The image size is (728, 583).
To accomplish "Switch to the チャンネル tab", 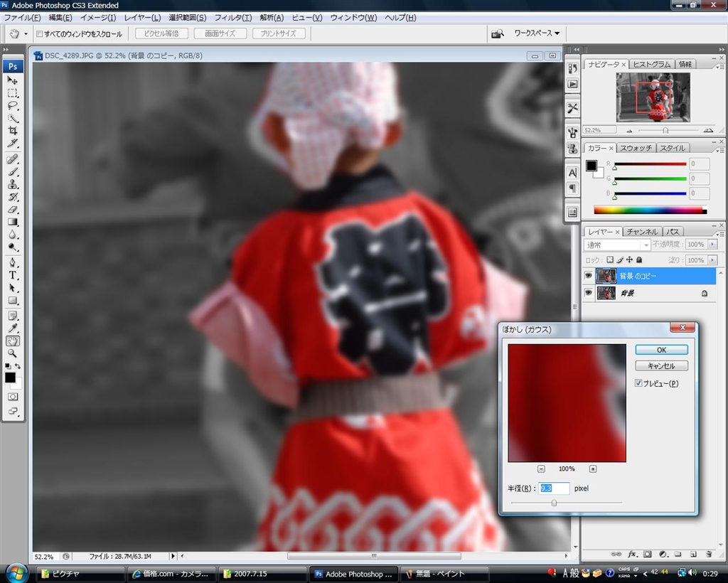I will click(x=642, y=232).
